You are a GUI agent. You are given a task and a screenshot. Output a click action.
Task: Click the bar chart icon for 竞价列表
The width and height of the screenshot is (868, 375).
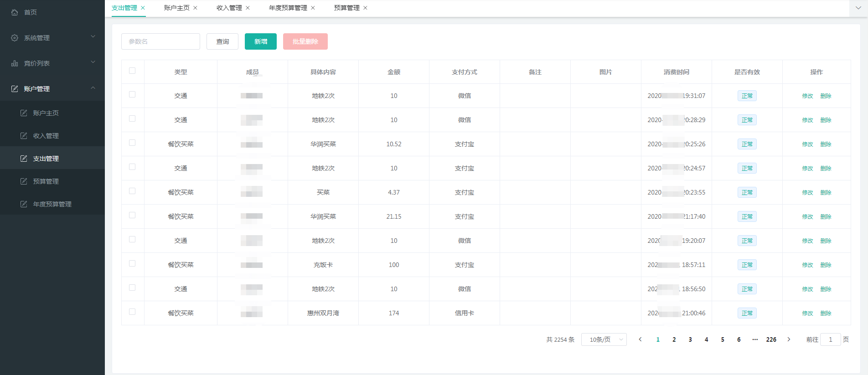[x=15, y=63]
